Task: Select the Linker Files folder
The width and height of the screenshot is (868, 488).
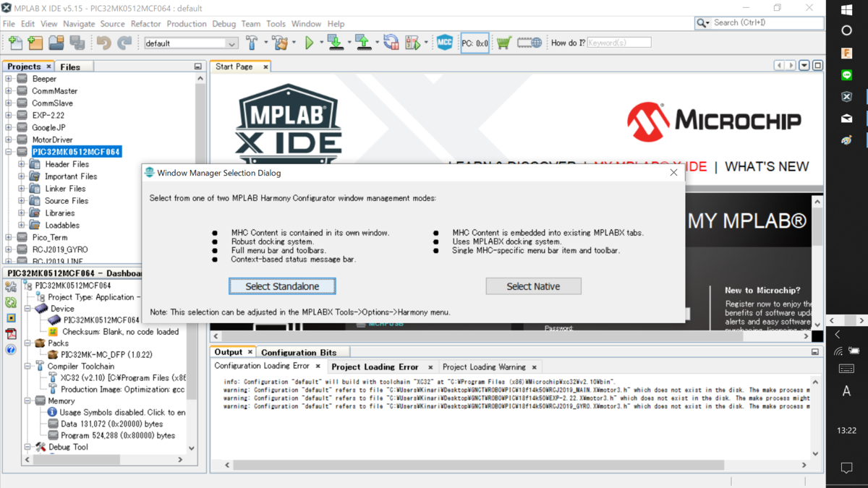Action: [x=65, y=189]
